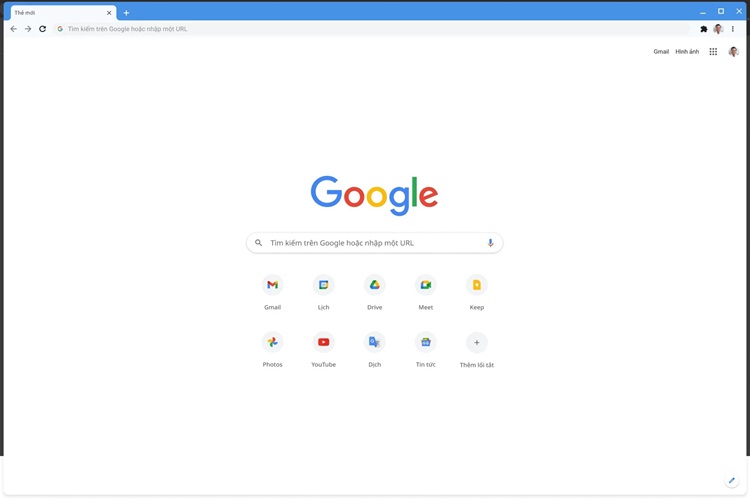
Task: Open the YouTube shortcut
Action: [x=324, y=349]
